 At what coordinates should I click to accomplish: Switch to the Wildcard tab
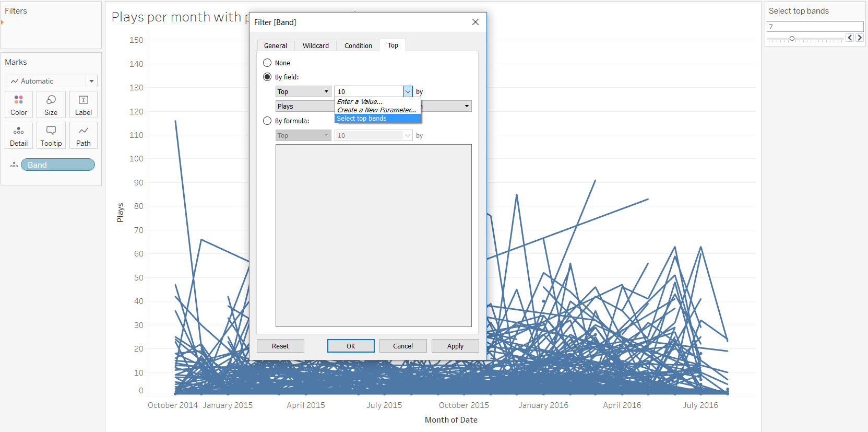(316, 45)
